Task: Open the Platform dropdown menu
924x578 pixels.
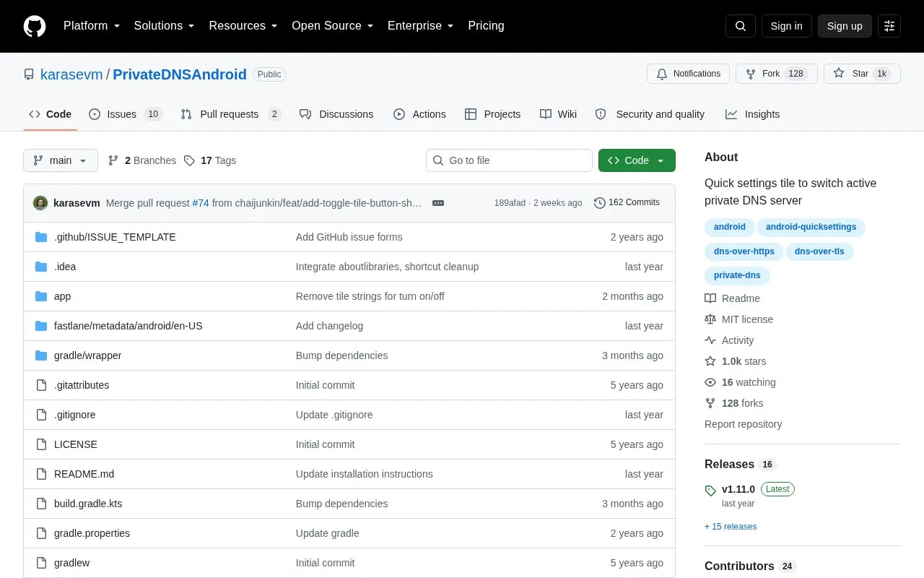Action: coord(92,26)
